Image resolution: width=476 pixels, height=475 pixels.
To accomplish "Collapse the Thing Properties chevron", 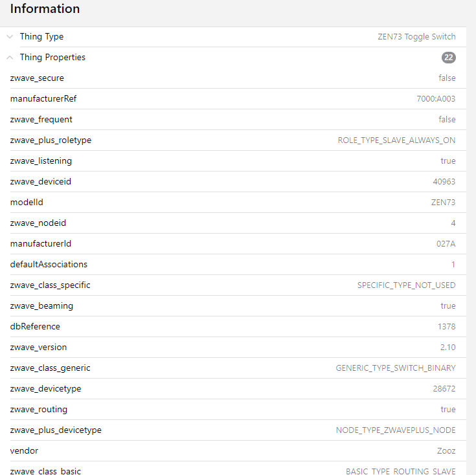I will 10,58.
